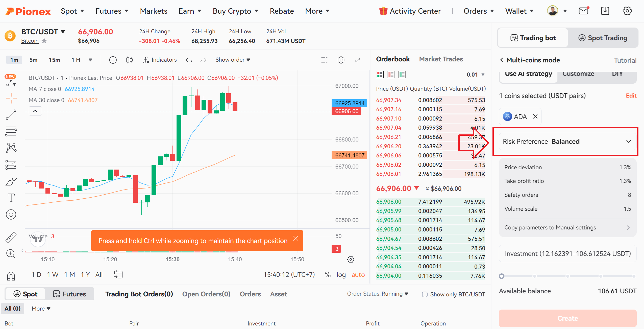Open the go-to-date calendar icon
This screenshot has height=329, width=644.
118,274
